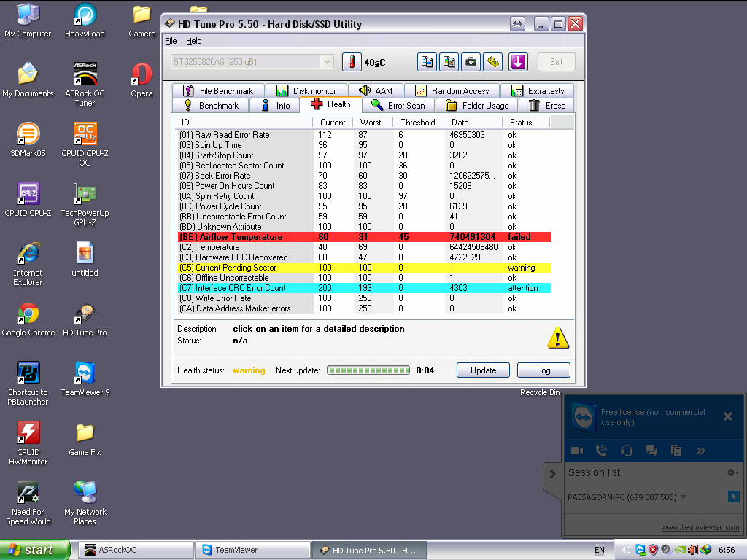Screen dimensions: 747x560
Task: Select the Need For Speed World icon
Action: pyautogui.click(x=28, y=503)
